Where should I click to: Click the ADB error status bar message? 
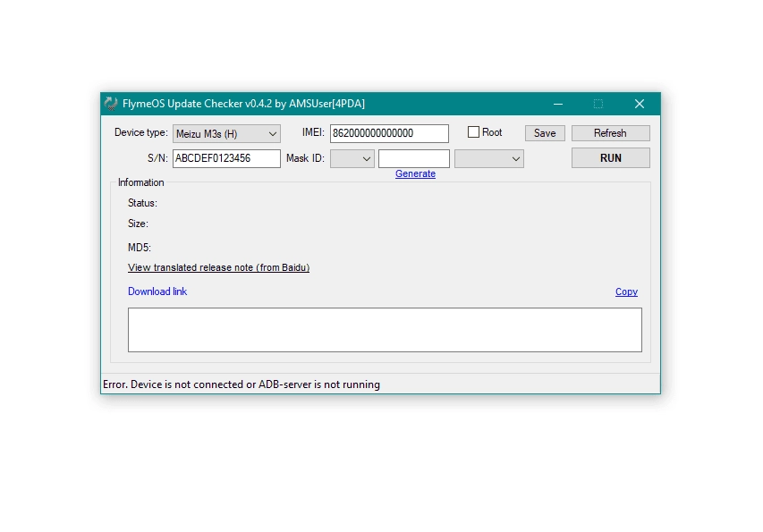click(x=242, y=384)
